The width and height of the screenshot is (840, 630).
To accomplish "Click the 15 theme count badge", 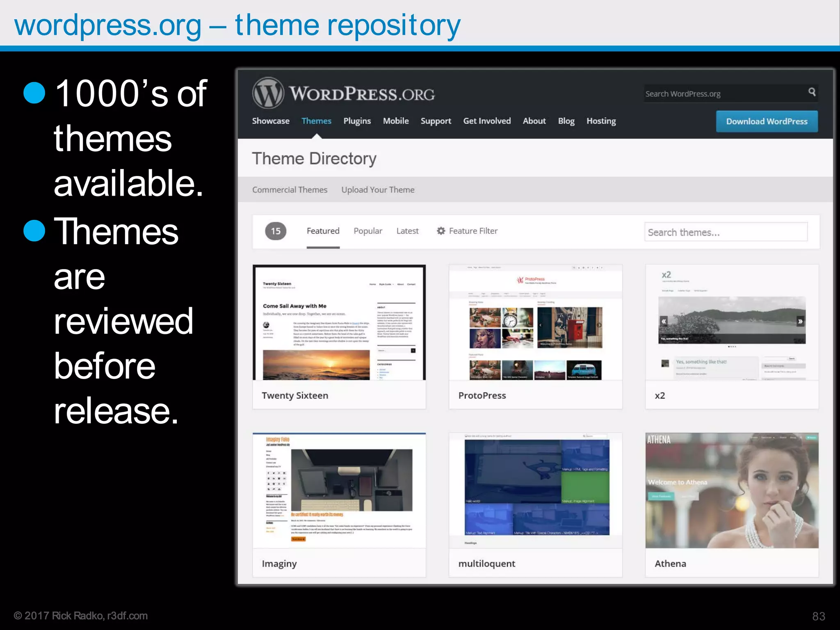I will [276, 231].
